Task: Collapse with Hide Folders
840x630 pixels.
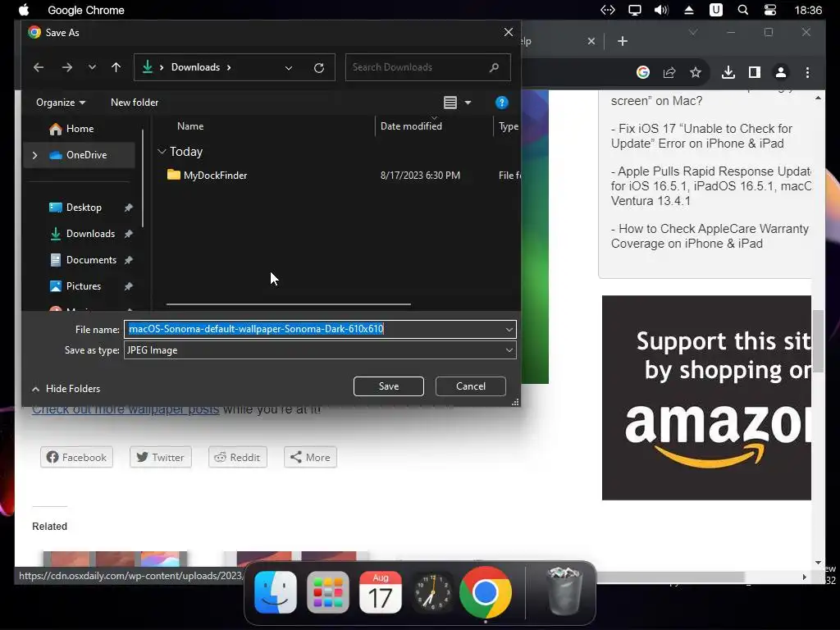Action: (x=66, y=388)
